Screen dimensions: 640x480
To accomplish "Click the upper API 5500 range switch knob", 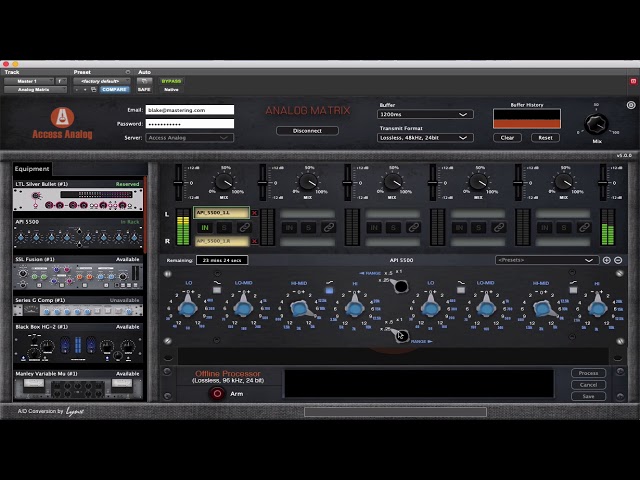I will (401, 286).
